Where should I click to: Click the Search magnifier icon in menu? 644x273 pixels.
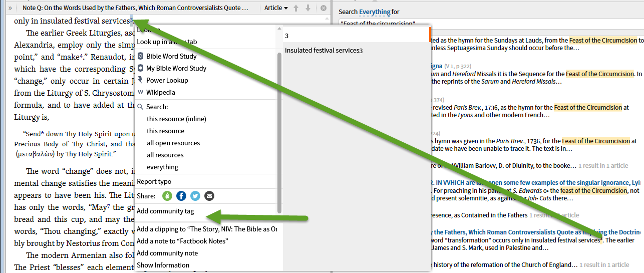[x=141, y=107]
